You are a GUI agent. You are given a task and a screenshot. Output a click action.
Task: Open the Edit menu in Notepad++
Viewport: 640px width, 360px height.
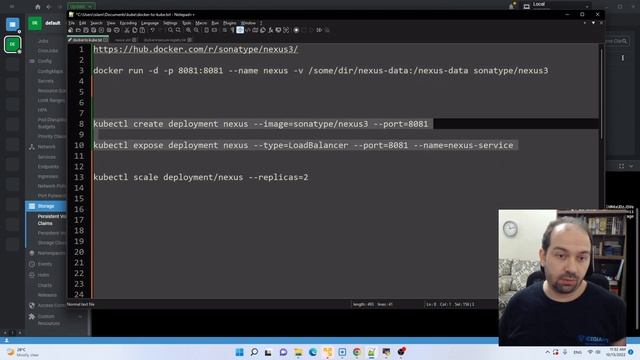82,23
